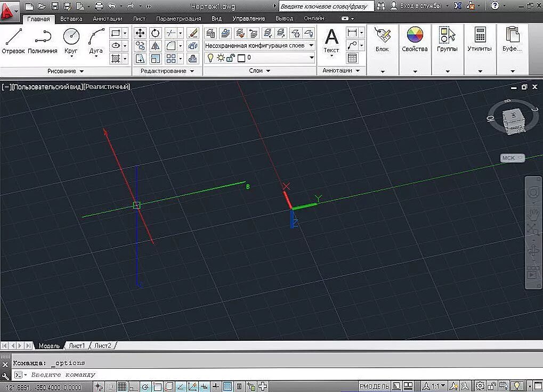Viewport: 543px width, 392px height.
Task: Expand the Рисование panel
Action: pos(66,71)
